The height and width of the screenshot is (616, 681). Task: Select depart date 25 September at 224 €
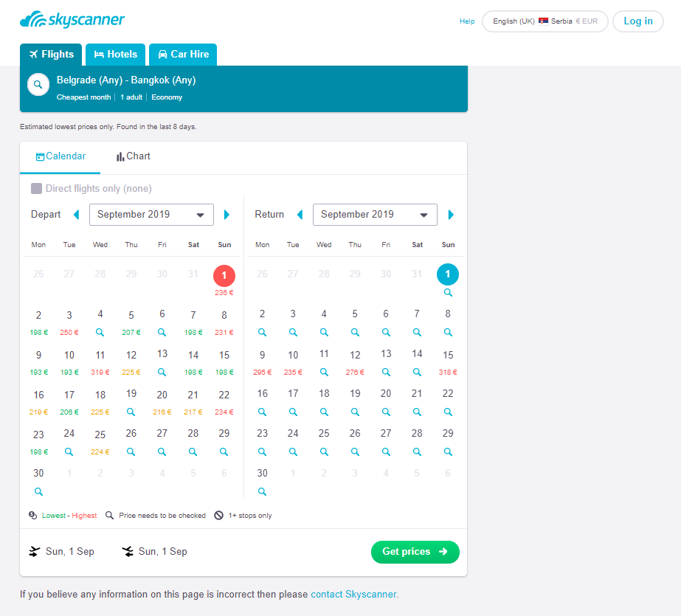(x=100, y=443)
